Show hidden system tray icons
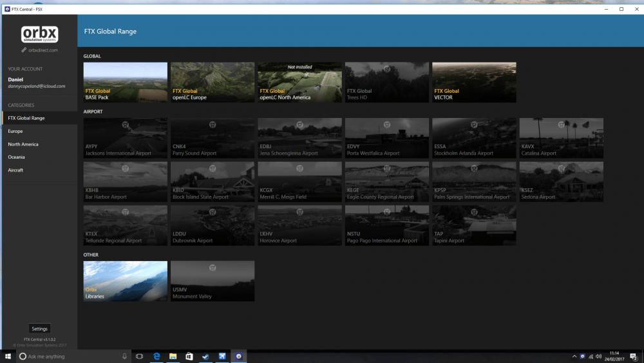Image resolution: width=644 pixels, height=363 pixels. (x=574, y=357)
